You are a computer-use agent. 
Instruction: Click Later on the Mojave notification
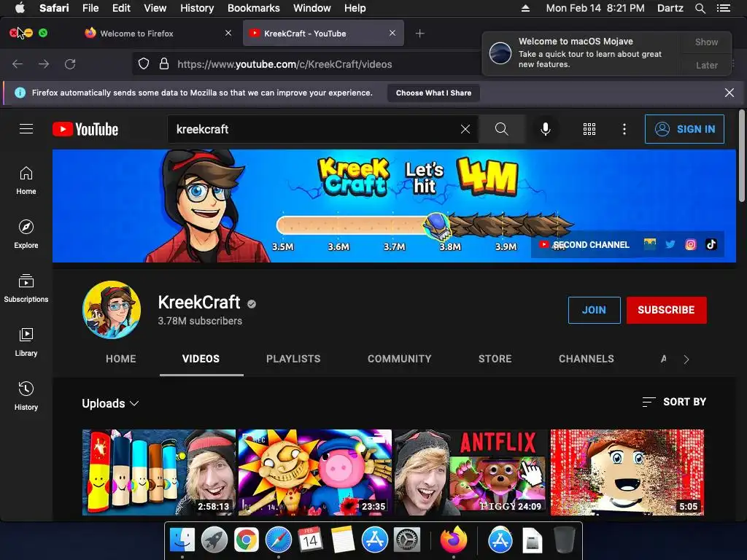[x=706, y=65]
